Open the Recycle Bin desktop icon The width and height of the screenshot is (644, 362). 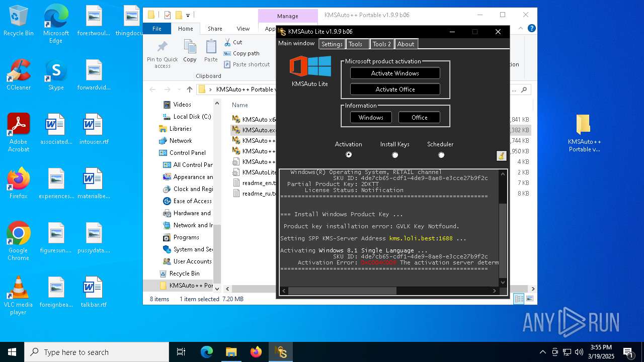19,21
